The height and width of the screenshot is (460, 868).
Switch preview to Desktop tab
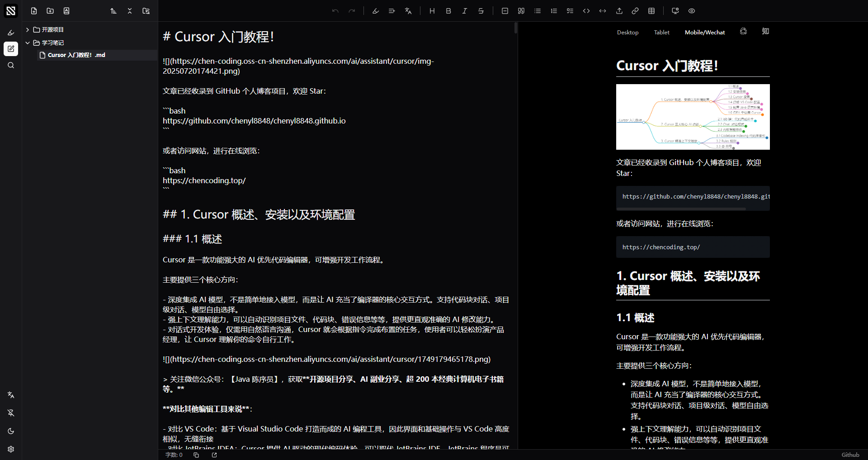(627, 33)
